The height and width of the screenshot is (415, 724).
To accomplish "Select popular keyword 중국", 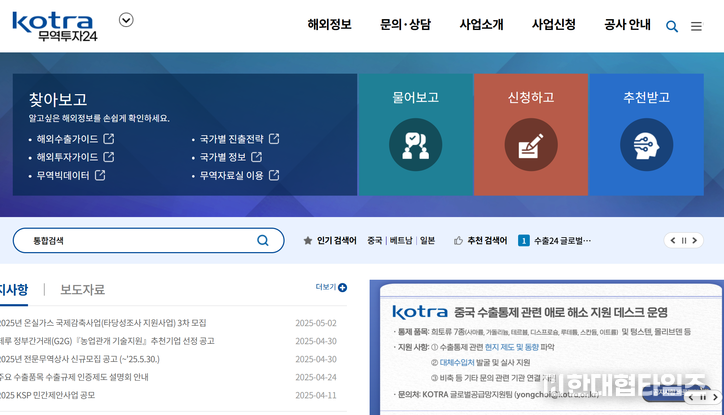I will (x=374, y=241).
